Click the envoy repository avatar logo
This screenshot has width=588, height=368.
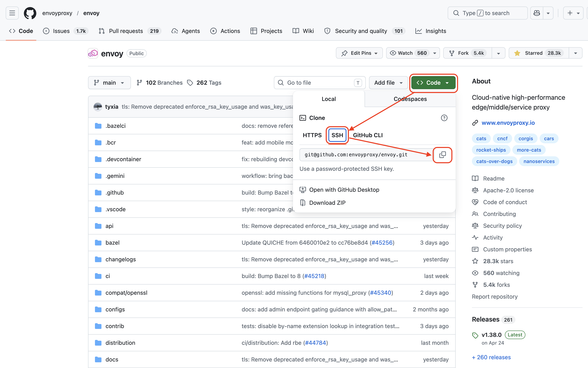[93, 53]
